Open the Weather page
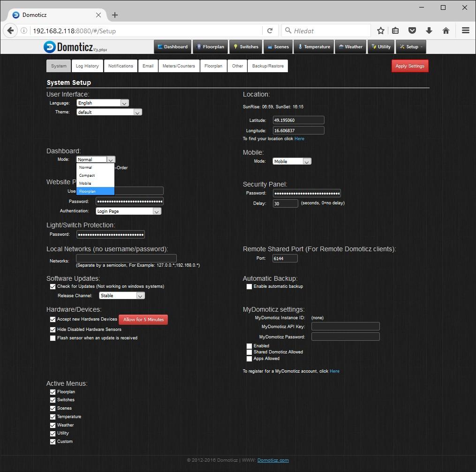Viewport: 476px width, 472px height. click(351, 47)
